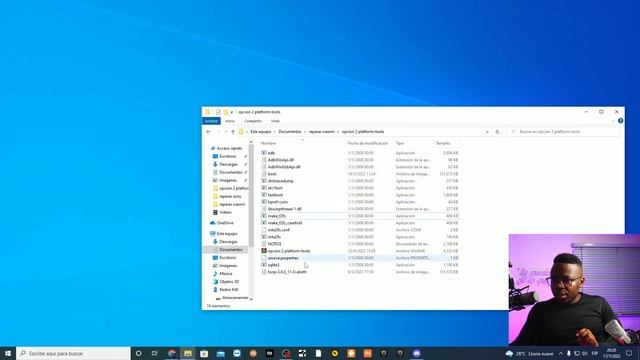
Task: Select the AdbWinUsbApi.dll file
Action: tap(284, 167)
